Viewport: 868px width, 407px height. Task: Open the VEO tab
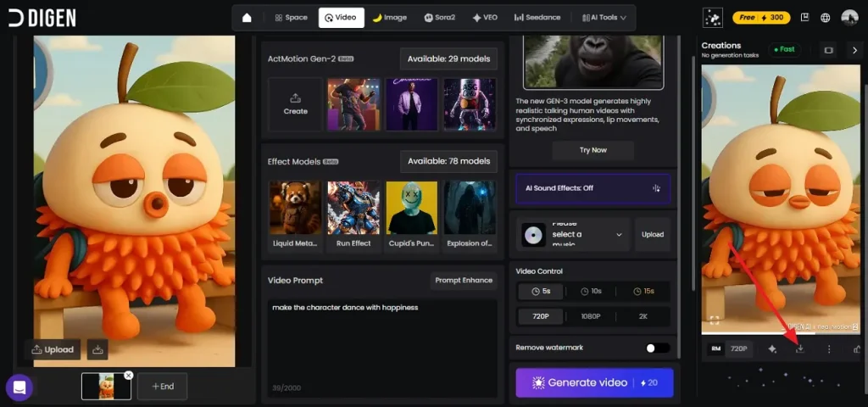click(x=485, y=18)
